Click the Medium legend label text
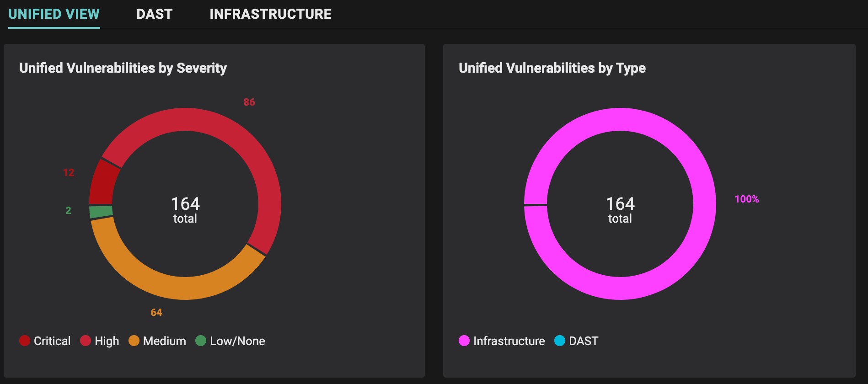The width and height of the screenshot is (868, 384). click(165, 341)
